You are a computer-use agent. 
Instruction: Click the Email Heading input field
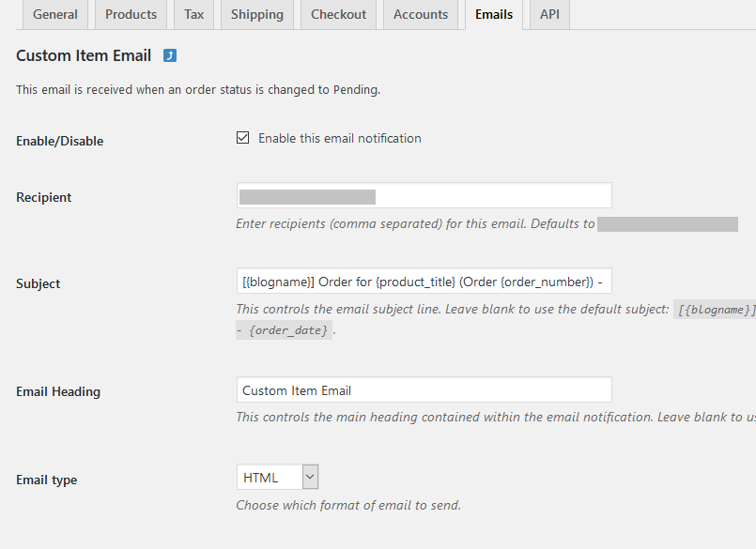coord(424,390)
